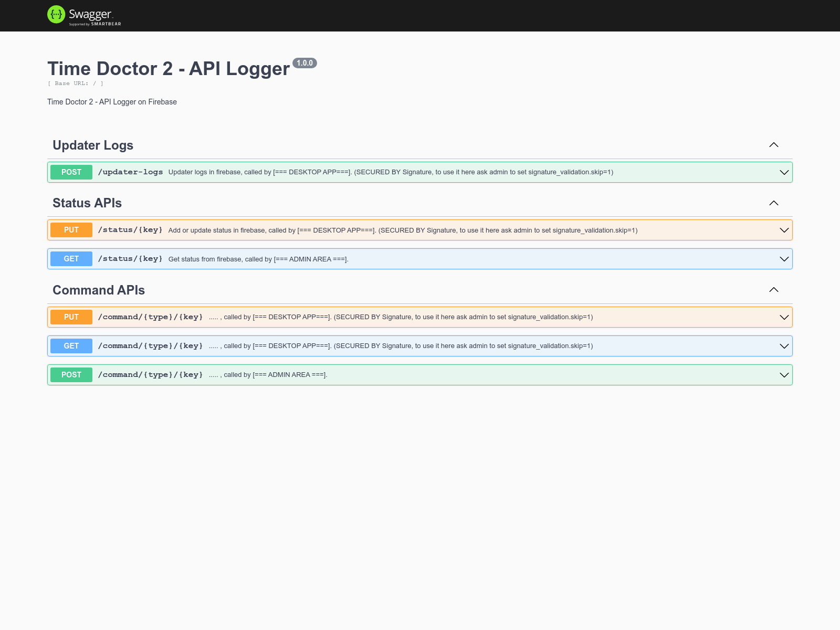
Task: Click 'Time Doctor 2 - API Logger on Firebase' description
Action: pos(112,102)
